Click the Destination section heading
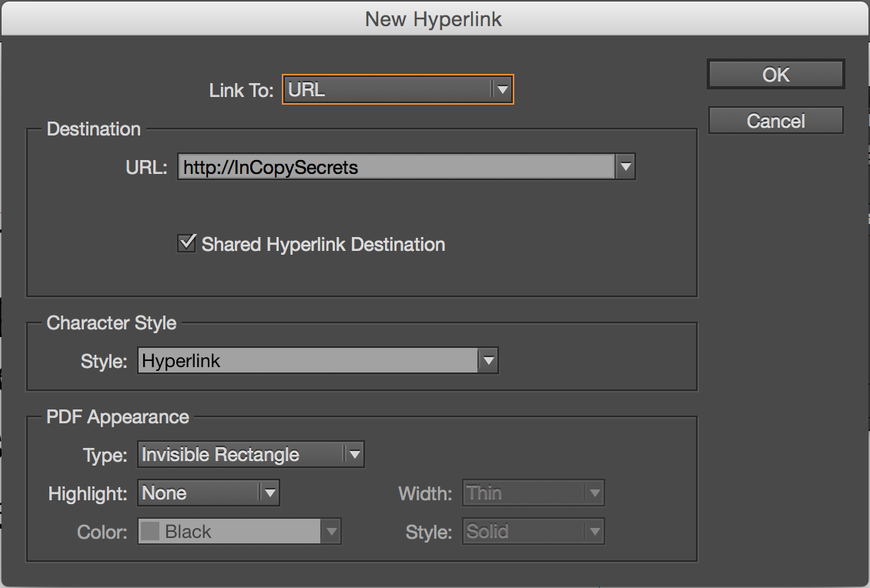The image size is (870, 588). coord(94,129)
